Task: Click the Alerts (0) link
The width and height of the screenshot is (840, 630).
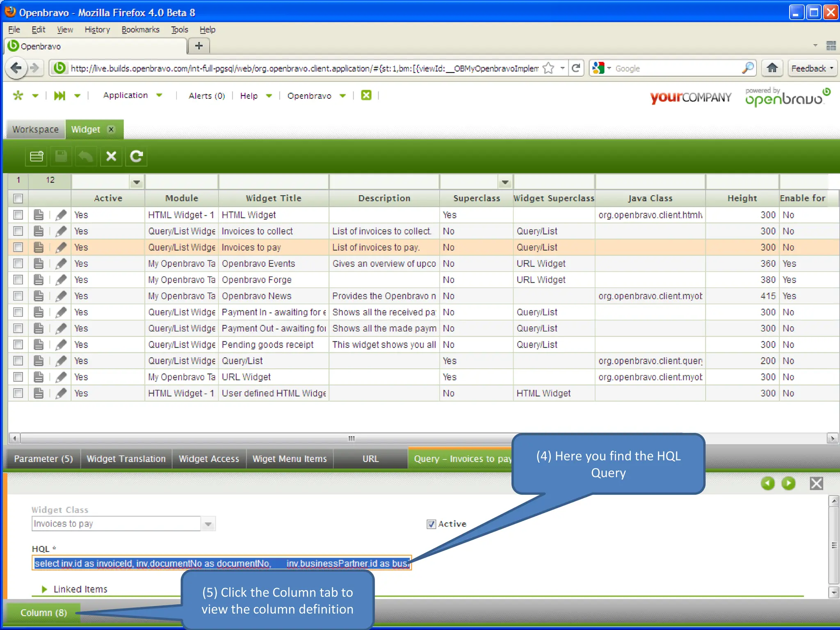Action: pyautogui.click(x=207, y=96)
